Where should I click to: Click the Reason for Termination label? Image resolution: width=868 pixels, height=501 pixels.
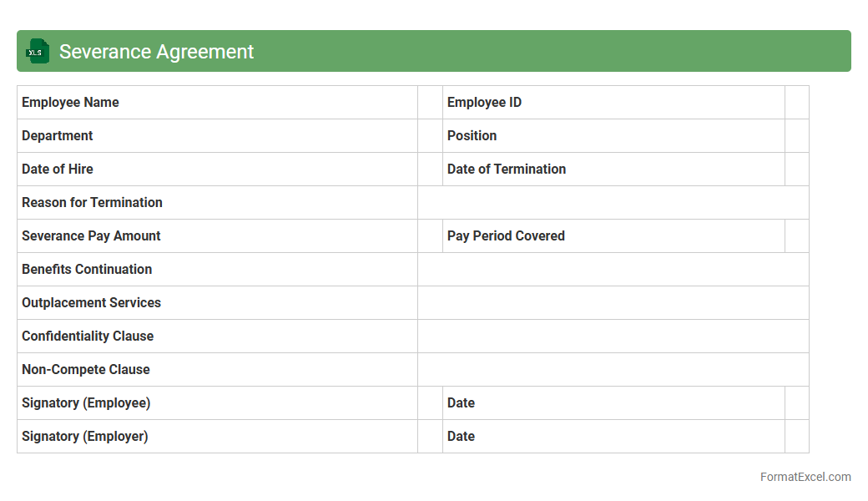click(92, 203)
